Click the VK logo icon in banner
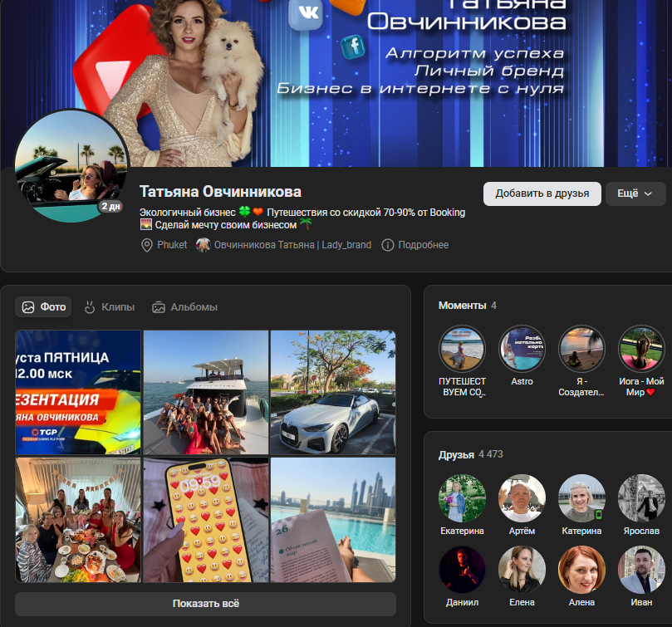672x627 pixels. coord(305,14)
